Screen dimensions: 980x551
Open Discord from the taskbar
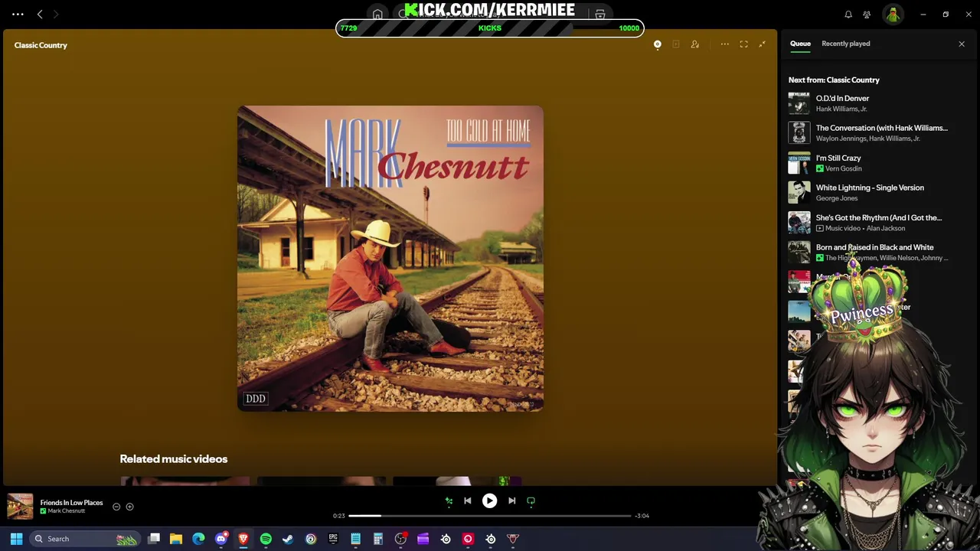coord(221,539)
